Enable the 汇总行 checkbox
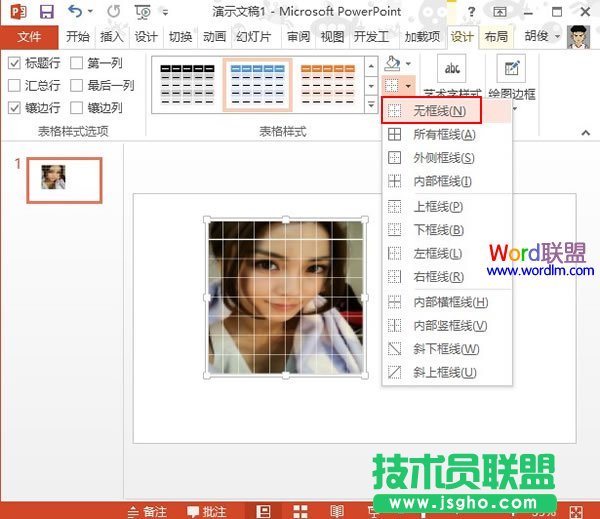Viewport: 600px width, 519px height. tap(14, 85)
